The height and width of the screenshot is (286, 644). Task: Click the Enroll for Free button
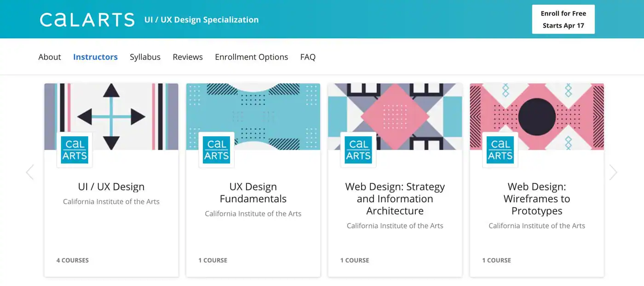563,19
